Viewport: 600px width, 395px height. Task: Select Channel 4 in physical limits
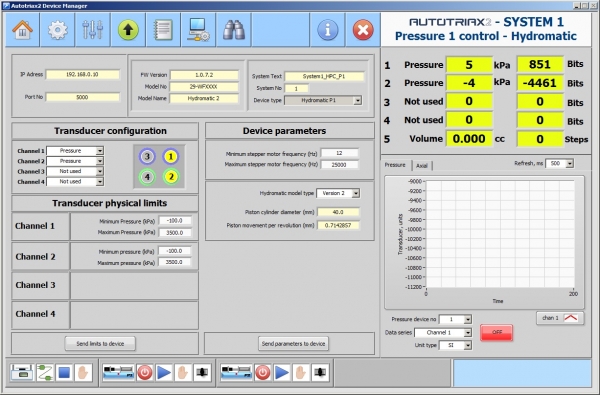pos(40,315)
